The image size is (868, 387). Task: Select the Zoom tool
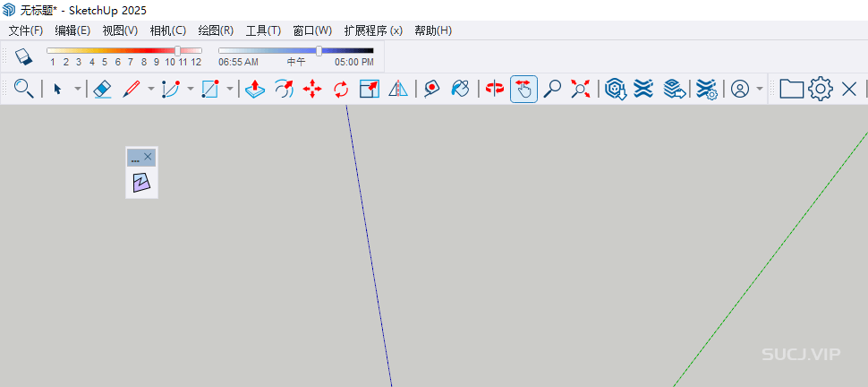tap(552, 89)
